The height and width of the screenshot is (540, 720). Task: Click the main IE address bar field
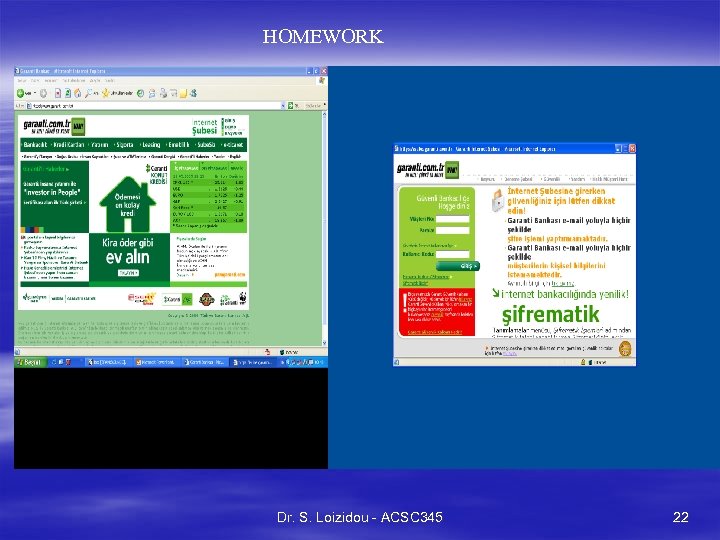coord(154,106)
